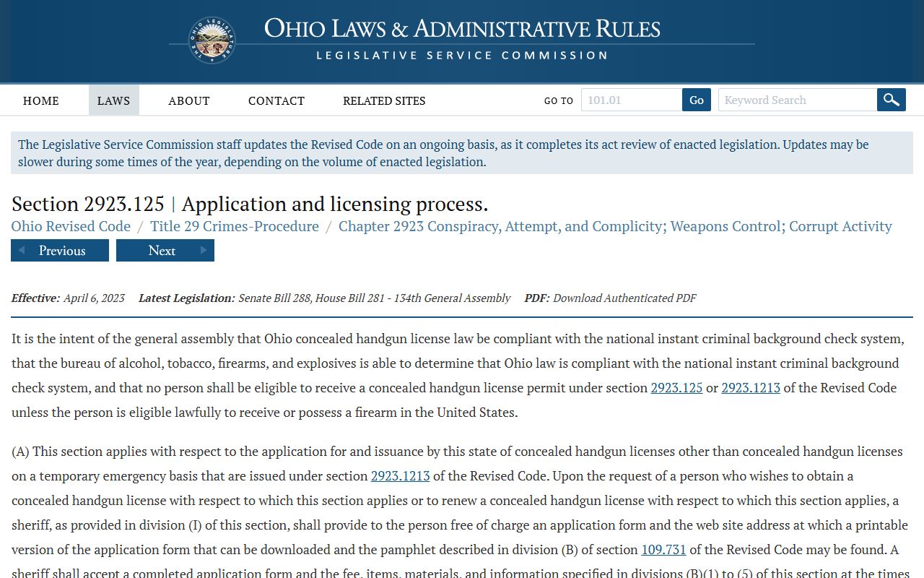Open the Senate Bill 288 legislation link
This screenshot has height=578, width=924.
[275, 298]
